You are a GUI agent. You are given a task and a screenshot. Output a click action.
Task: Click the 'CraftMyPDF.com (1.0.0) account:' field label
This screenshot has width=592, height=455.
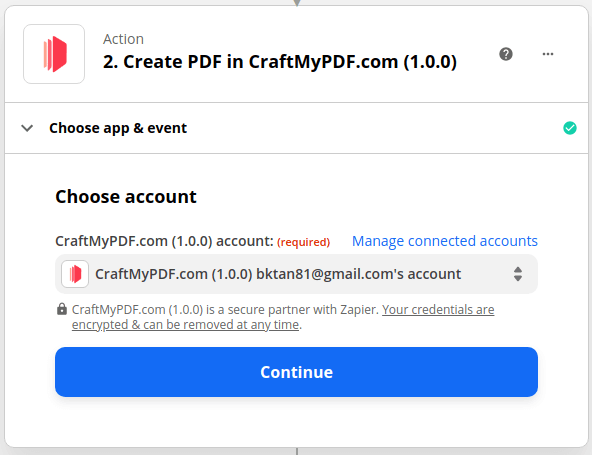(x=164, y=241)
